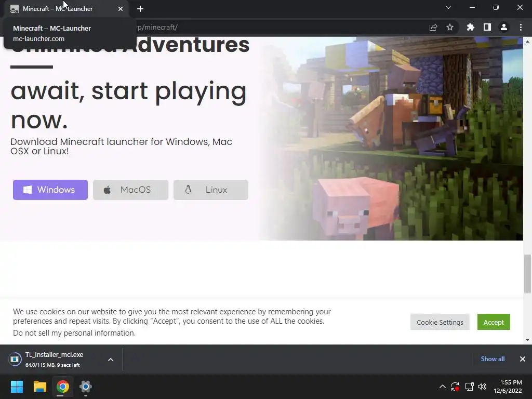532x399 pixels.
Task: Click the 'await, start playing now.' heading
Action: point(129,105)
